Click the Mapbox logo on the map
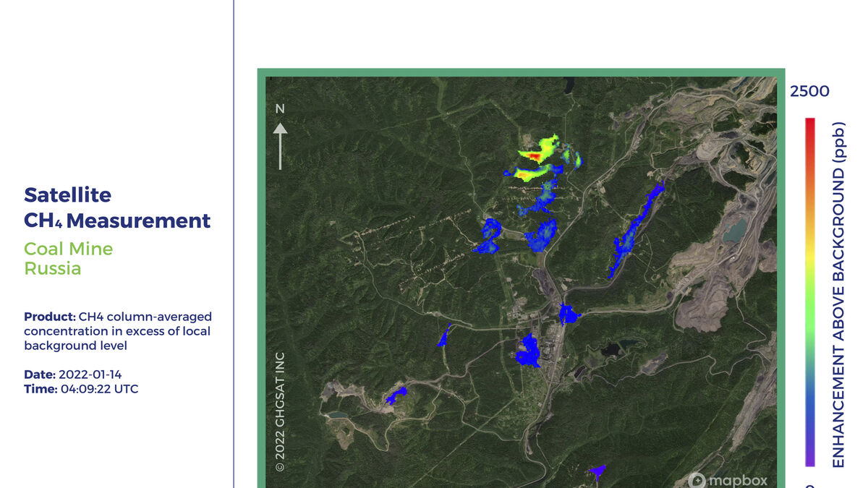868x488 pixels. tap(728, 479)
